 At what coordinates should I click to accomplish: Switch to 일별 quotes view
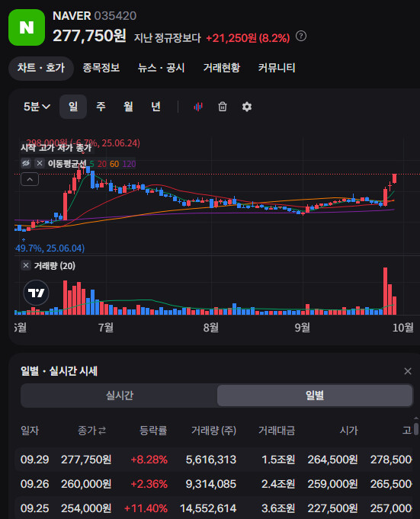(x=315, y=396)
